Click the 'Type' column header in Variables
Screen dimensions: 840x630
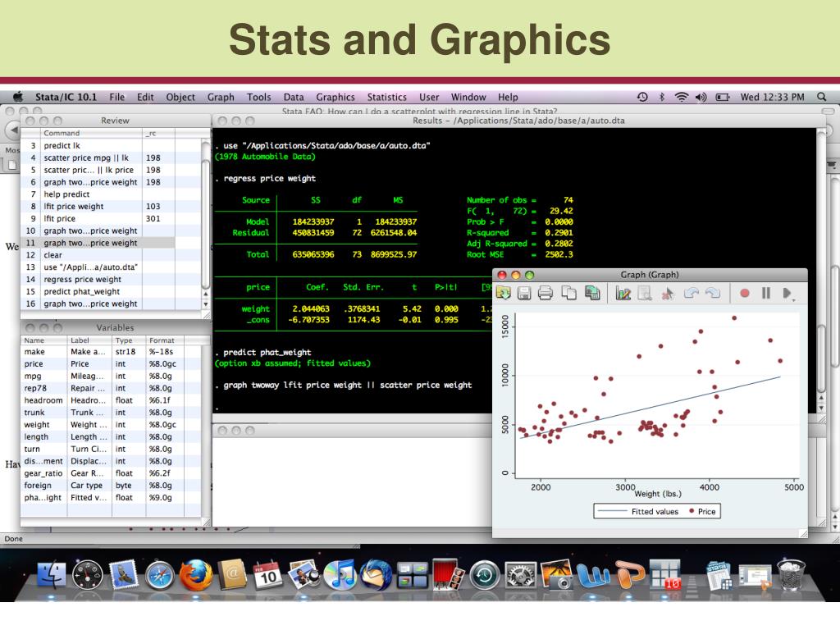129,340
